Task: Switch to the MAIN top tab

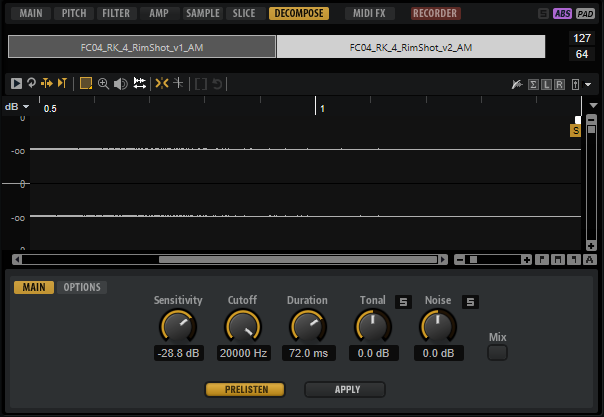Action: pos(31,13)
